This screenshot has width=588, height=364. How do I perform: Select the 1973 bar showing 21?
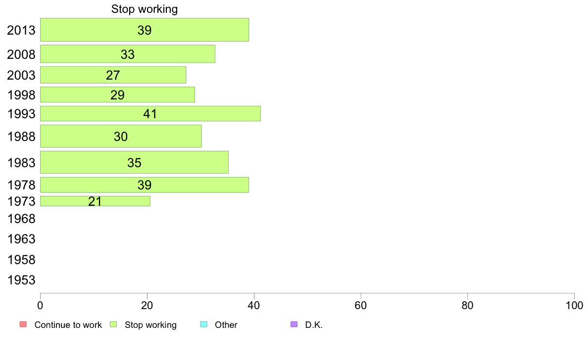(x=95, y=201)
